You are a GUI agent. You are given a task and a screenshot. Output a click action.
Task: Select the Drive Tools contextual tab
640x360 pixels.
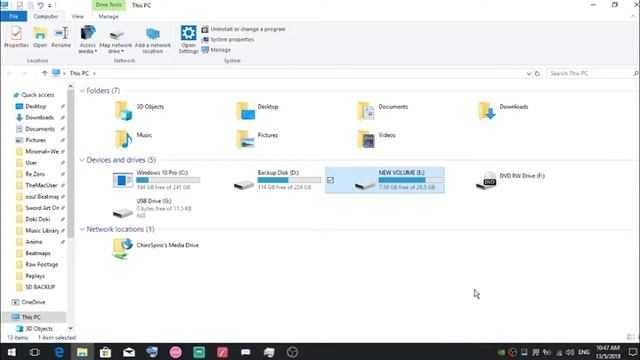pos(109,5)
